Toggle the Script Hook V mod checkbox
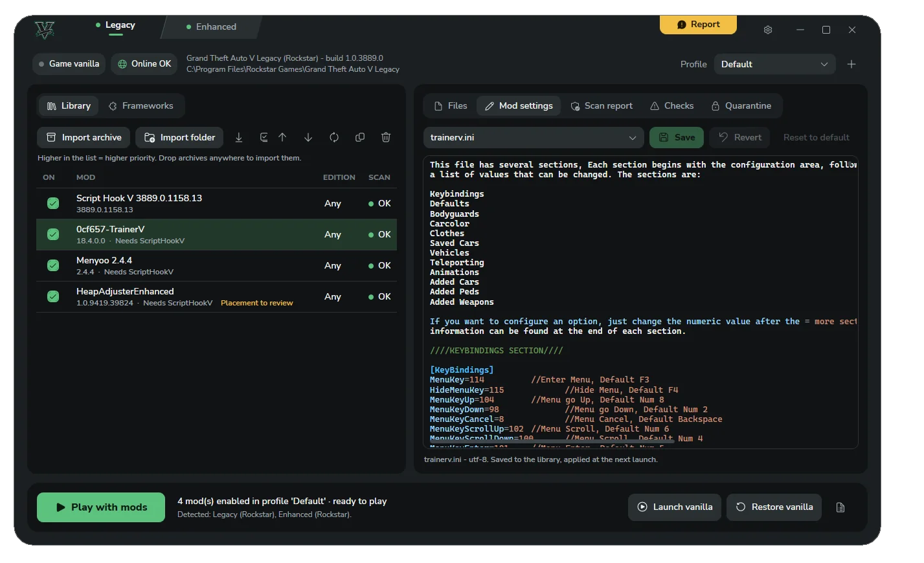 point(53,203)
